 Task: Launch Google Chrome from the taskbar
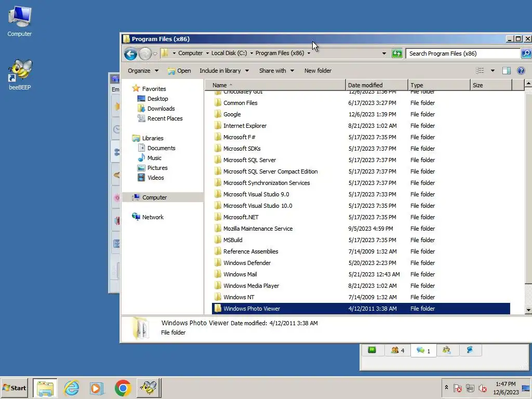123,388
